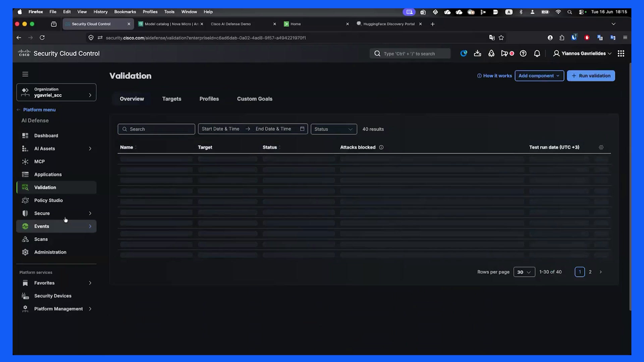The width and height of the screenshot is (644, 362).
Task: Click the rocket icon in header
Action: tap(491, 54)
